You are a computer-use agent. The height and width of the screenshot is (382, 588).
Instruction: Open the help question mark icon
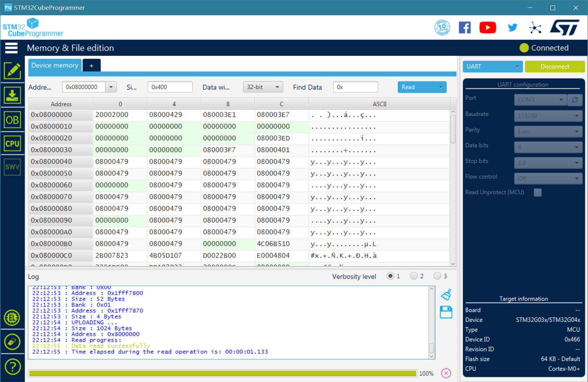(x=13, y=367)
